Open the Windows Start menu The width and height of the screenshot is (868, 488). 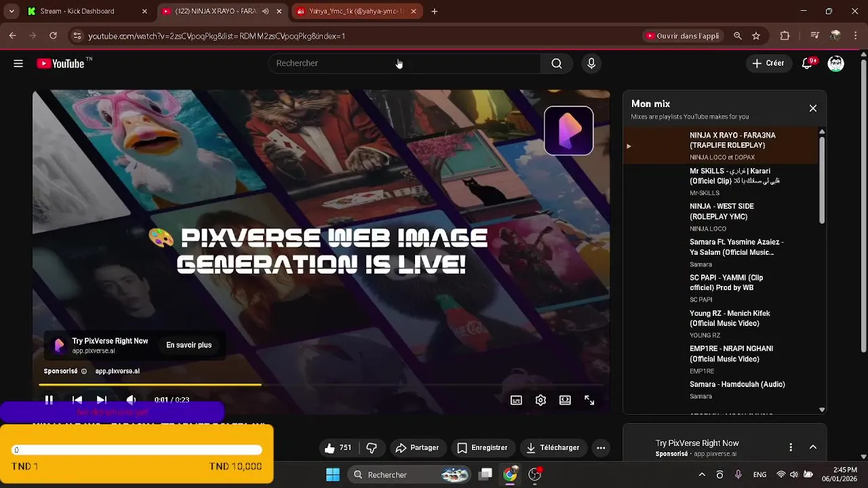[x=333, y=474]
